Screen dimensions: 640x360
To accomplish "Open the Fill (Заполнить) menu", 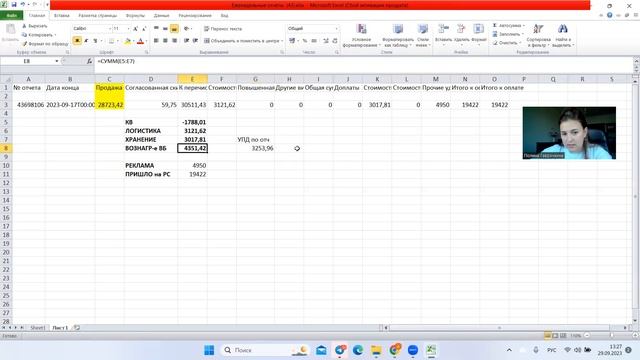I will pyautogui.click(x=508, y=34).
